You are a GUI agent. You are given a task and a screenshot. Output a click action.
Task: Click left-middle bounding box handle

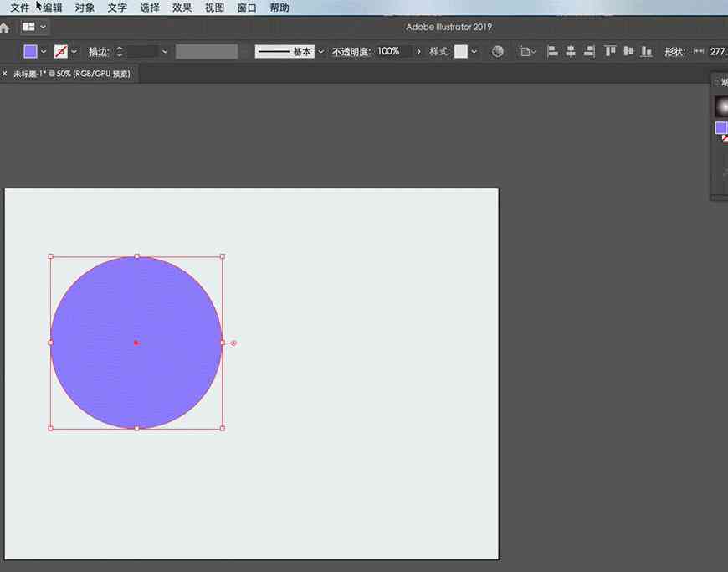pos(50,343)
